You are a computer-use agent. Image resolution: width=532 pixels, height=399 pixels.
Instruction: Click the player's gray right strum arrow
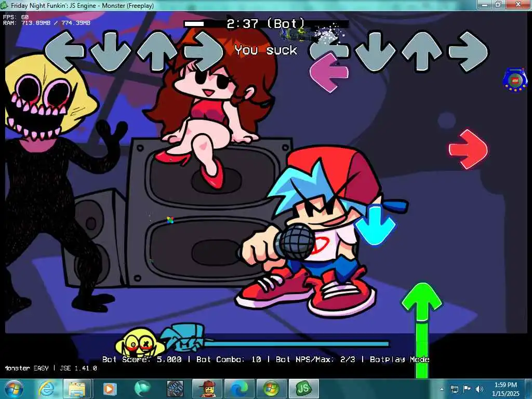click(x=469, y=51)
